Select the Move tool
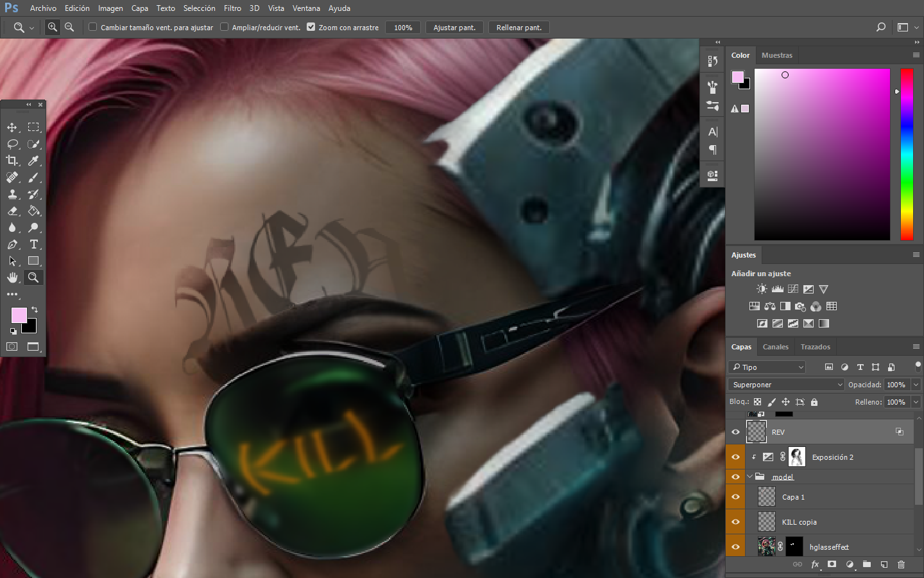The image size is (924, 578). coord(12,127)
